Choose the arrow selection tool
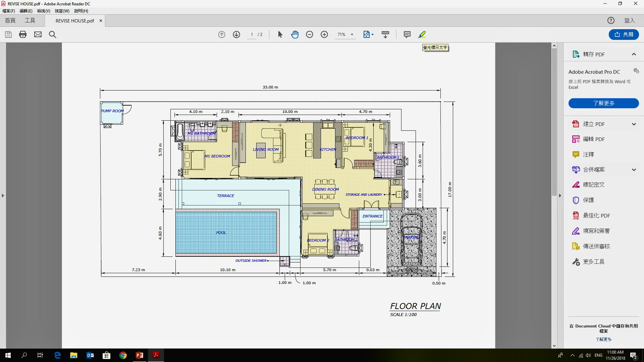 (x=280, y=35)
